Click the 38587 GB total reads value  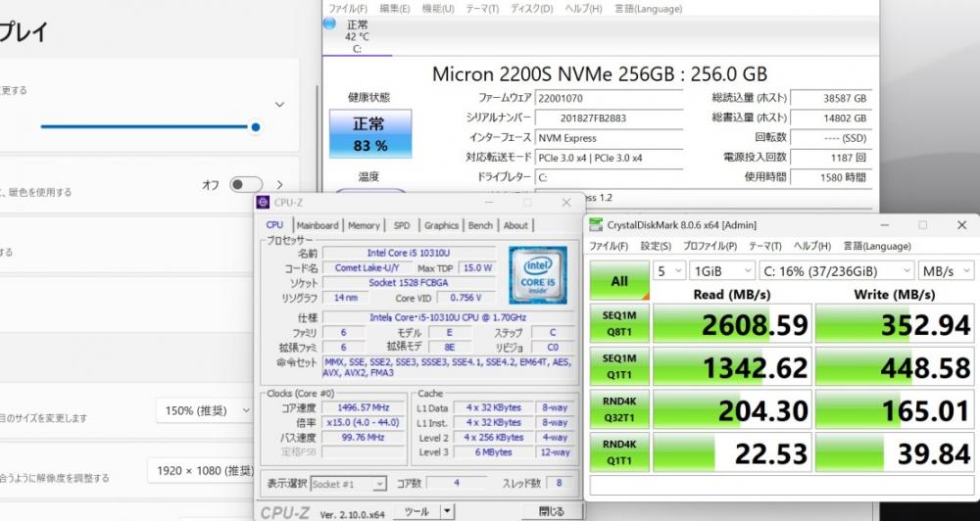pyautogui.click(x=831, y=98)
